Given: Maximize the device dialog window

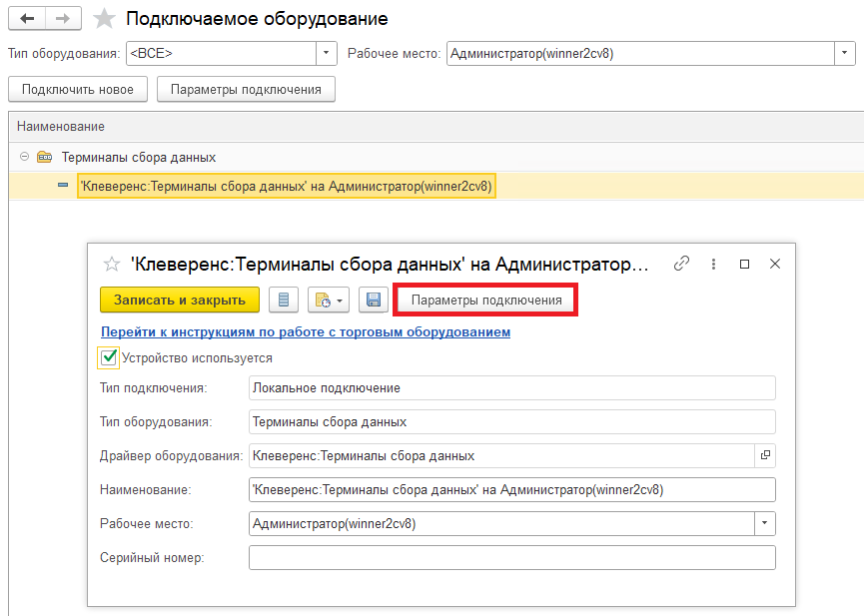Looking at the screenshot, I should (x=744, y=264).
